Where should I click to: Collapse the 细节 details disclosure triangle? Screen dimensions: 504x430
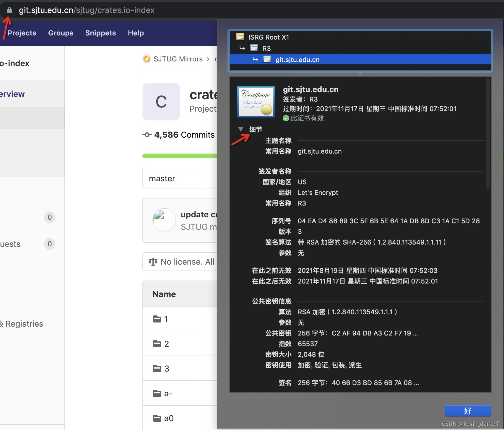tap(241, 129)
